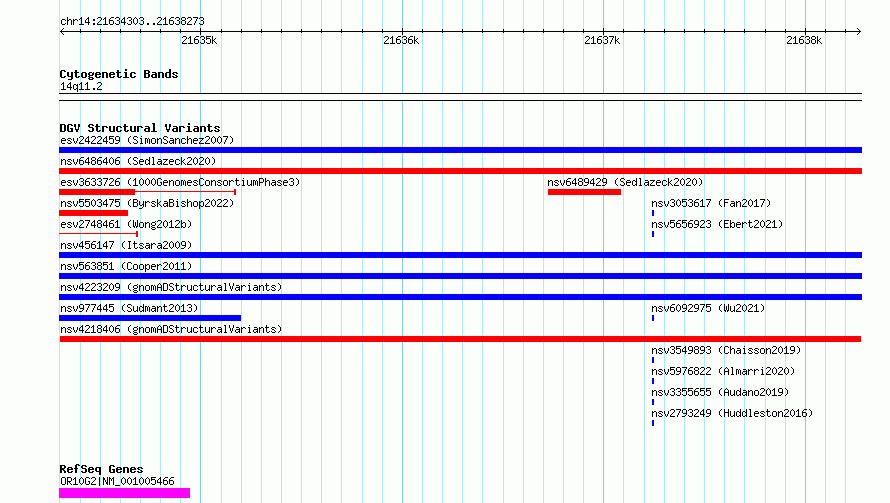Click the small blue marker under nsv3053617
This screenshot has width=890, height=503.
click(653, 213)
